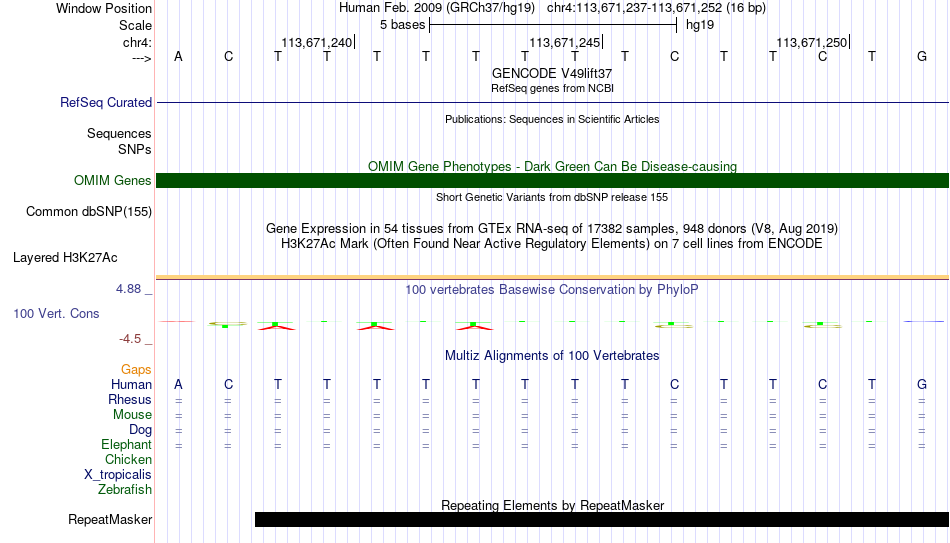Click the Sequences track label
The height and width of the screenshot is (543, 950).
pos(119,133)
